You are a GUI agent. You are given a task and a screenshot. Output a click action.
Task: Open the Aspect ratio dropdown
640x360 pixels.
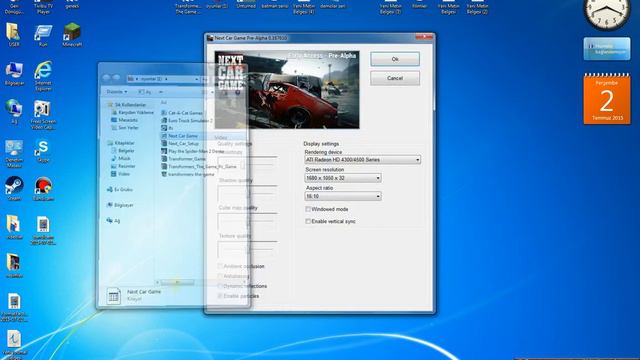click(343, 196)
